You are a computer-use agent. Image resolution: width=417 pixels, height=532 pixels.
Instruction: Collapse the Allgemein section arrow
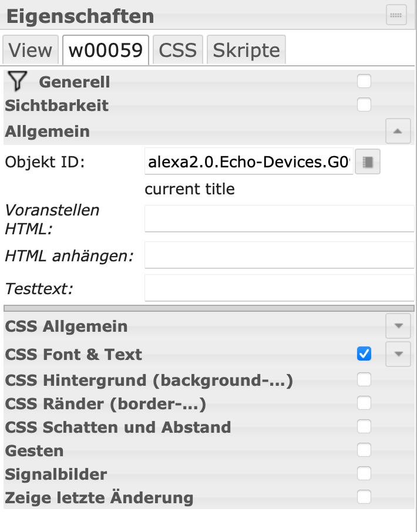(398, 131)
